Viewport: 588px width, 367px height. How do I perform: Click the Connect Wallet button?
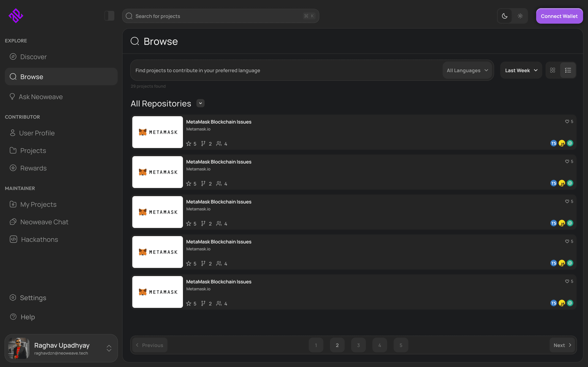[559, 16]
